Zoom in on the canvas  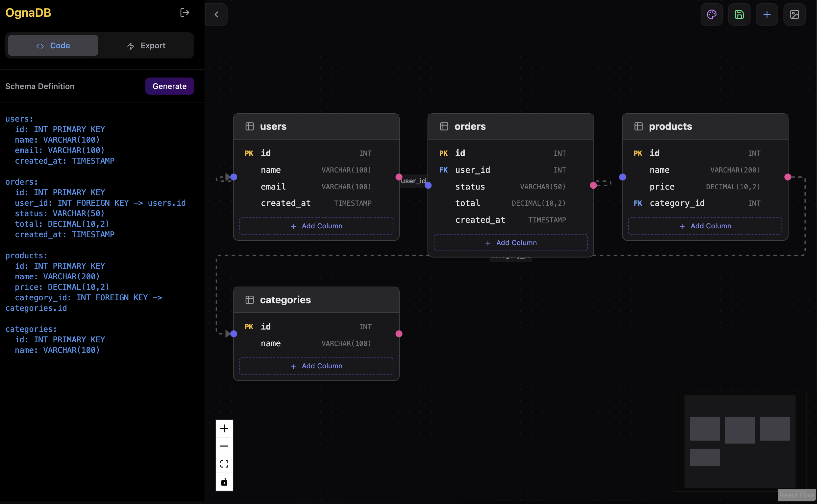click(x=224, y=428)
